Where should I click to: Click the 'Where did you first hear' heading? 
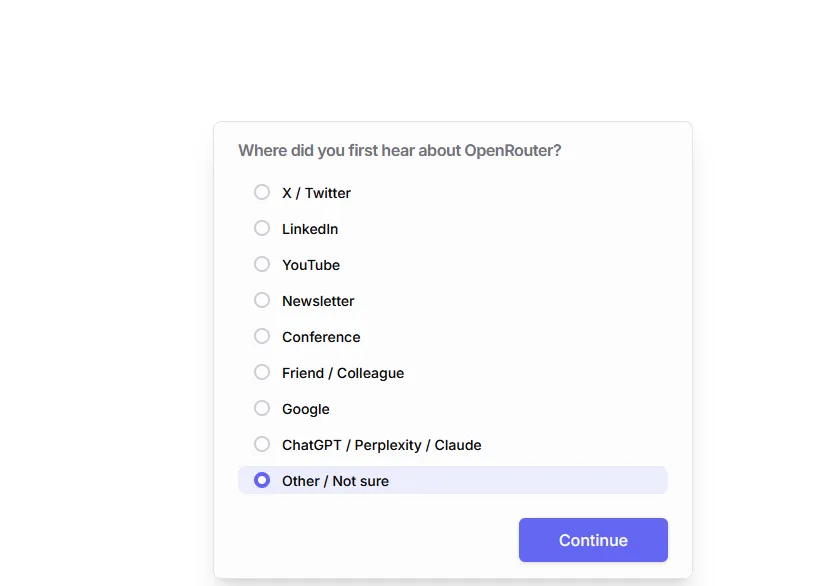point(400,151)
